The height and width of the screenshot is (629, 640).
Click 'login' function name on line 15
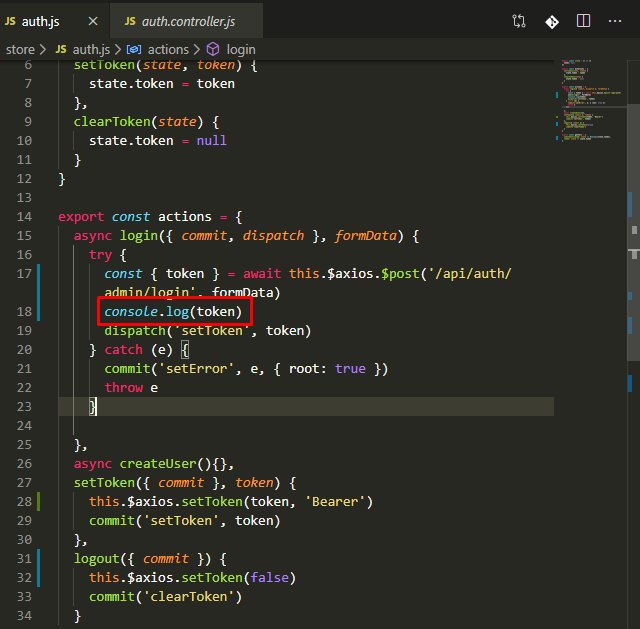tap(139, 236)
